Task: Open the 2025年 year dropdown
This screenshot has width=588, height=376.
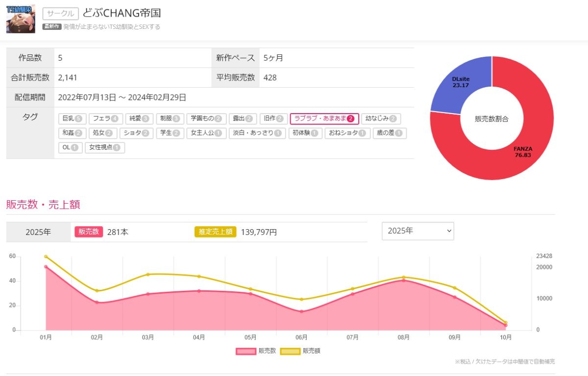Action: (417, 231)
